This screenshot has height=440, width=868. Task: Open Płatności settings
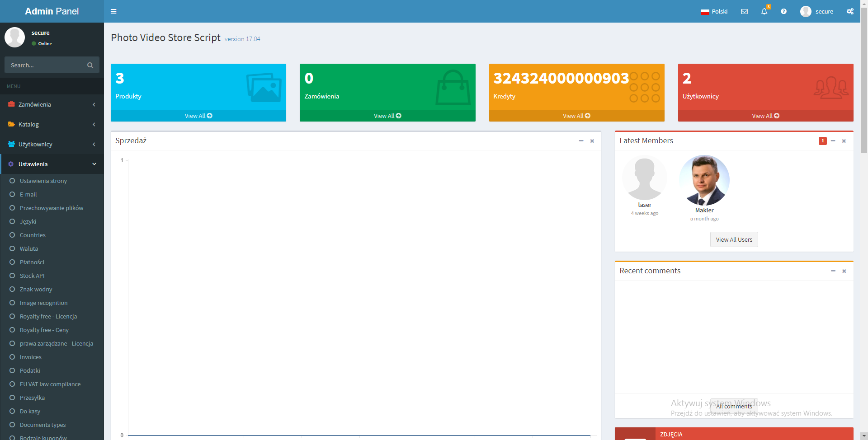pos(32,262)
